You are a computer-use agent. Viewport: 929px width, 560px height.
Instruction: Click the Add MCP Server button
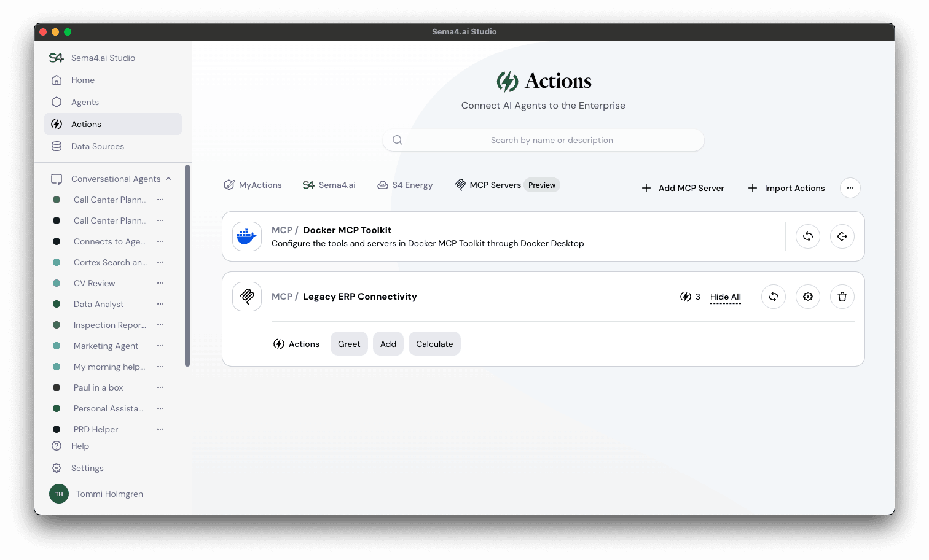[683, 188]
